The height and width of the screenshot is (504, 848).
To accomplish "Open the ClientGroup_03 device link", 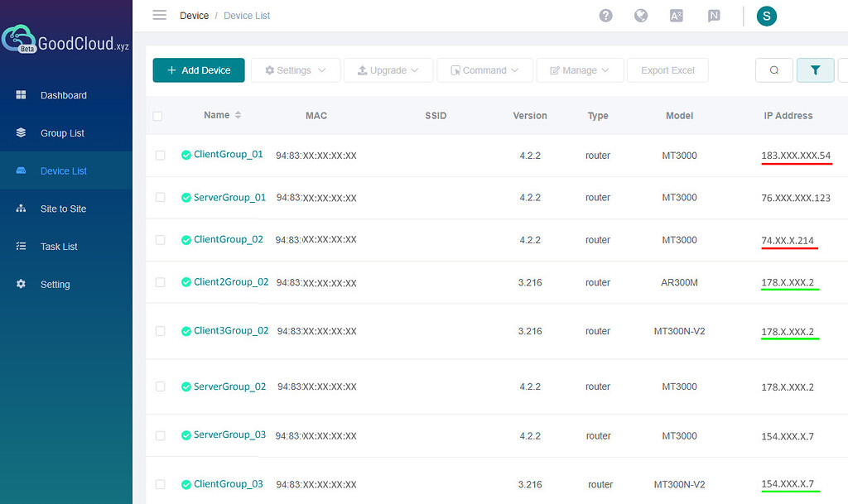I will (x=229, y=484).
